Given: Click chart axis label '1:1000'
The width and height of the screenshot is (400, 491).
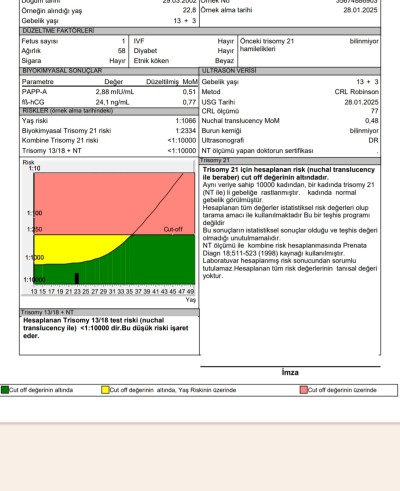Looking at the screenshot, I should (x=35, y=258).
